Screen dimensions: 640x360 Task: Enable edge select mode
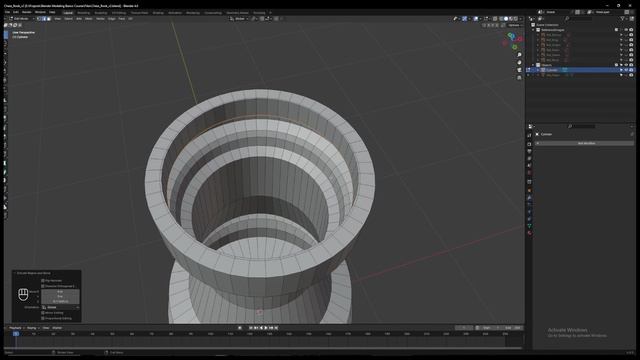coord(44,19)
